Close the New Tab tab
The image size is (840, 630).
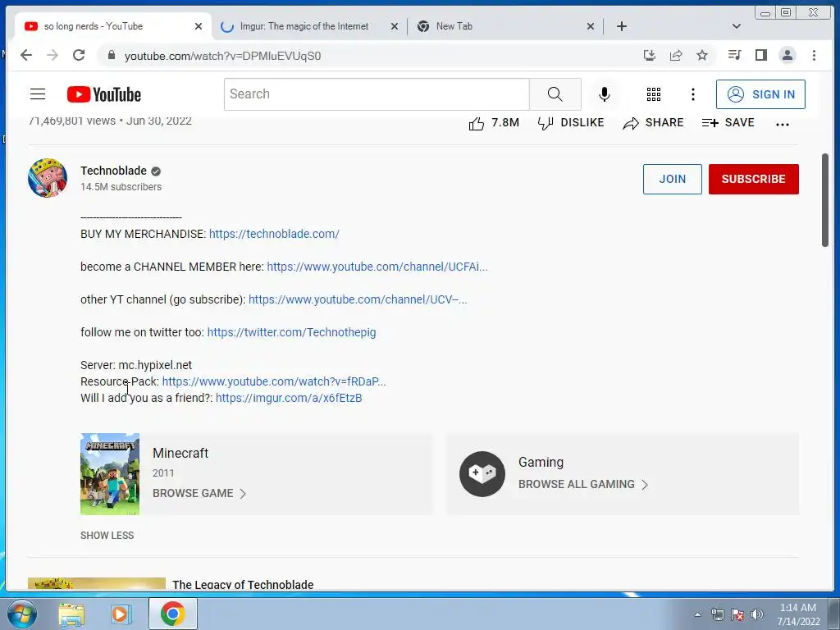tap(591, 26)
